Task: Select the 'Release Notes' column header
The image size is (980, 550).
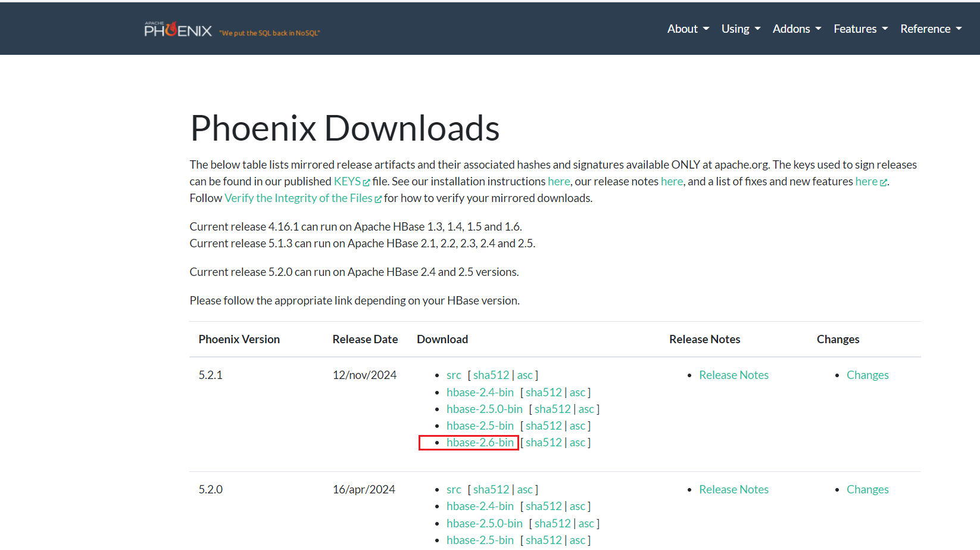Action: (x=704, y=339)
